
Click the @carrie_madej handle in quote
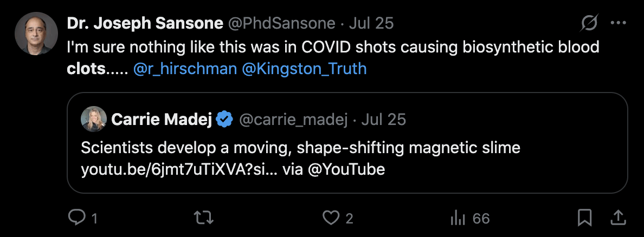(x=293, y=119)
